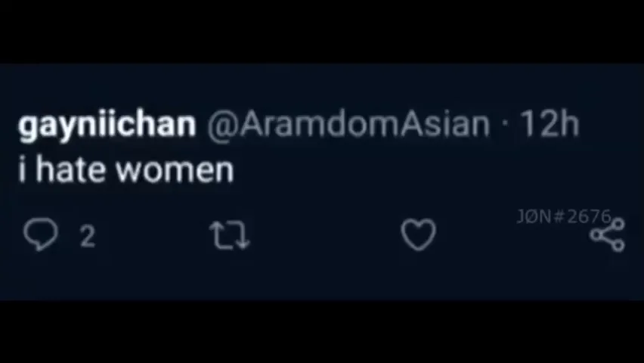
Task: Open the gayniichan profile display name
Action: point(107,125)
